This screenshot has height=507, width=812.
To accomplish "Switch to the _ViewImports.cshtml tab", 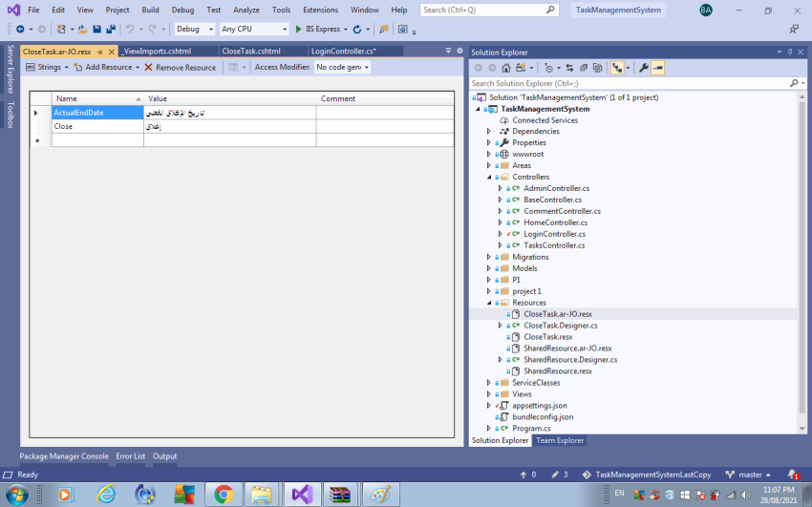I will [158, 52].
